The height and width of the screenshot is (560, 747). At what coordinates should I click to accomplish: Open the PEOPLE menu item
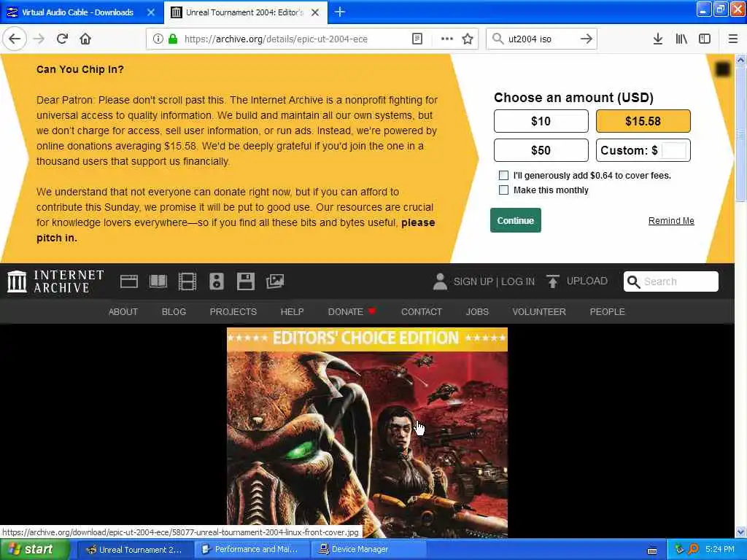[x=607, y=311]
